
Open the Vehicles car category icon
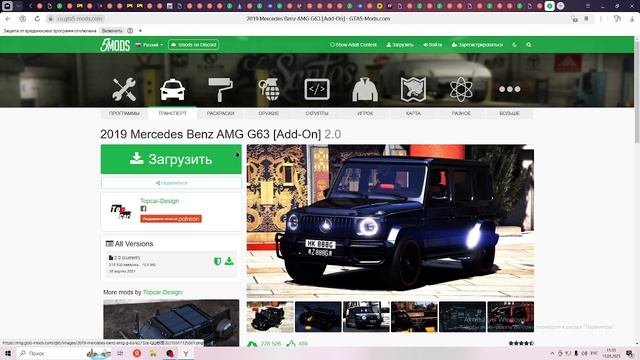(x=172, y=89)
